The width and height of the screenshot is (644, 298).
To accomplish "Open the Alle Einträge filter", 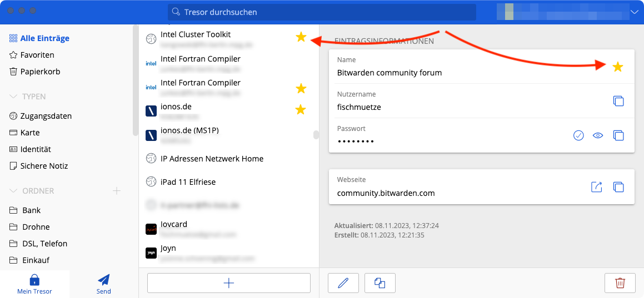I will (x=39, y=38).
